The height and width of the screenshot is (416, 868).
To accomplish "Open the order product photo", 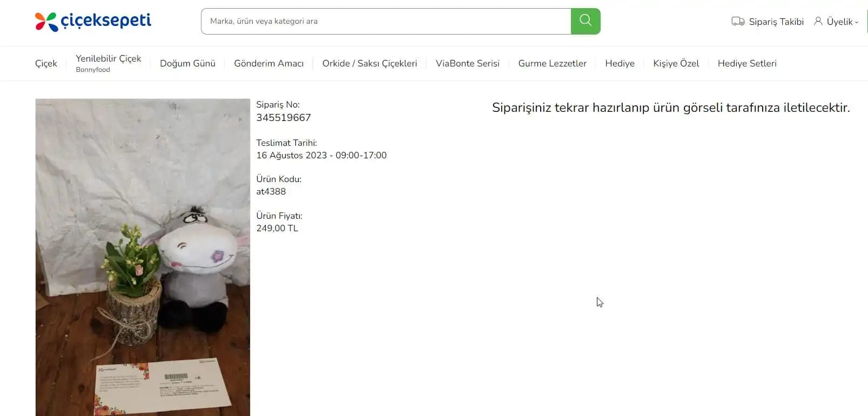I will (x=143, y=257).
